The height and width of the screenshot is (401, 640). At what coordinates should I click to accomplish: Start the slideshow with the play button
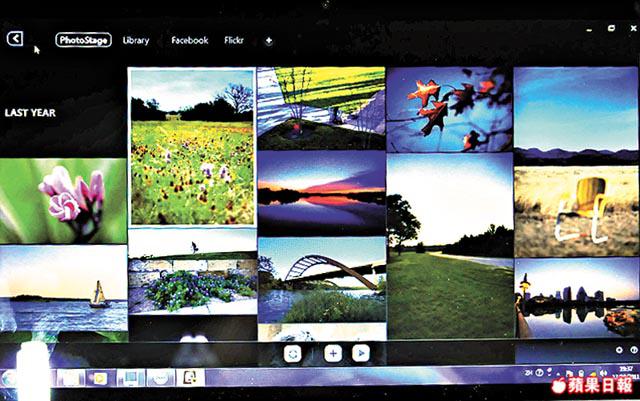pyautogui.click(x=361, y=353)
